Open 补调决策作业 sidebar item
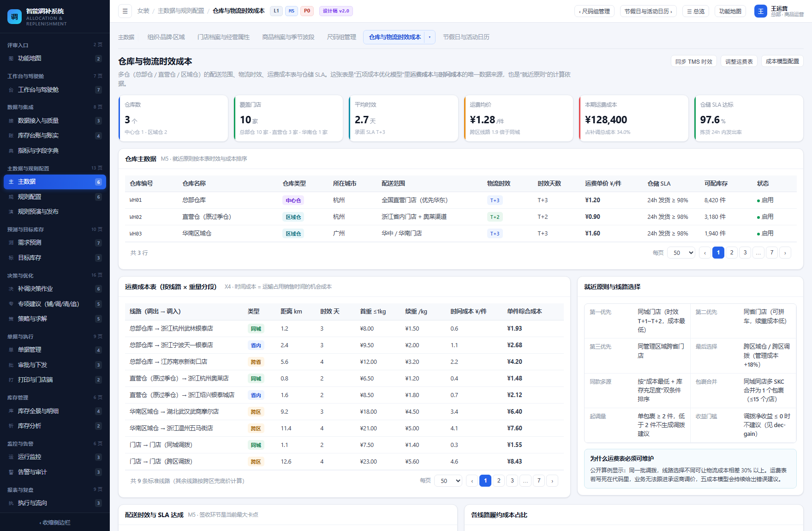The height and width of the screenshot is (531, 812). tap(55, 289)
